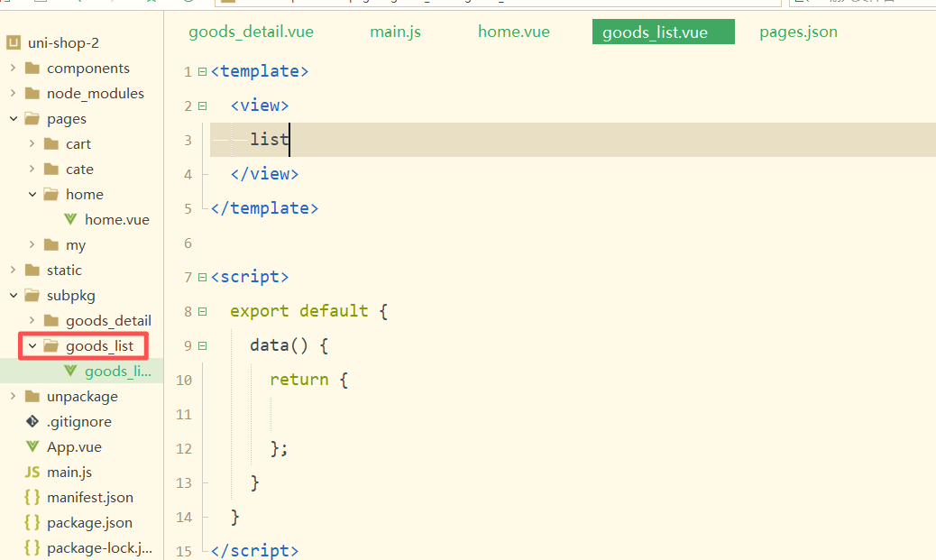Click the cart folder icon
This screenshot has height=560, width=936.
coord(51,144)
